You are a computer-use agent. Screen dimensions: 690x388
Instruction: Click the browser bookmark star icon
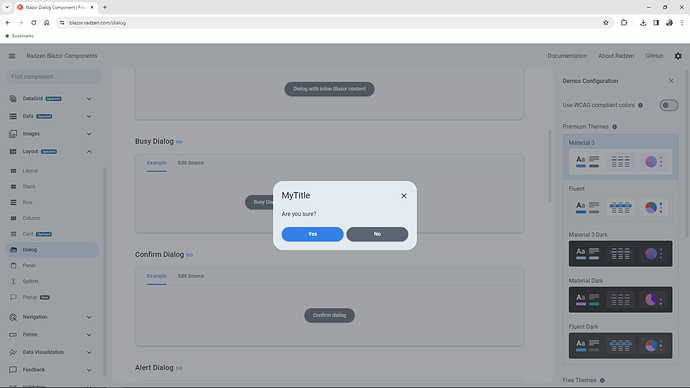[x=606, y=22]
